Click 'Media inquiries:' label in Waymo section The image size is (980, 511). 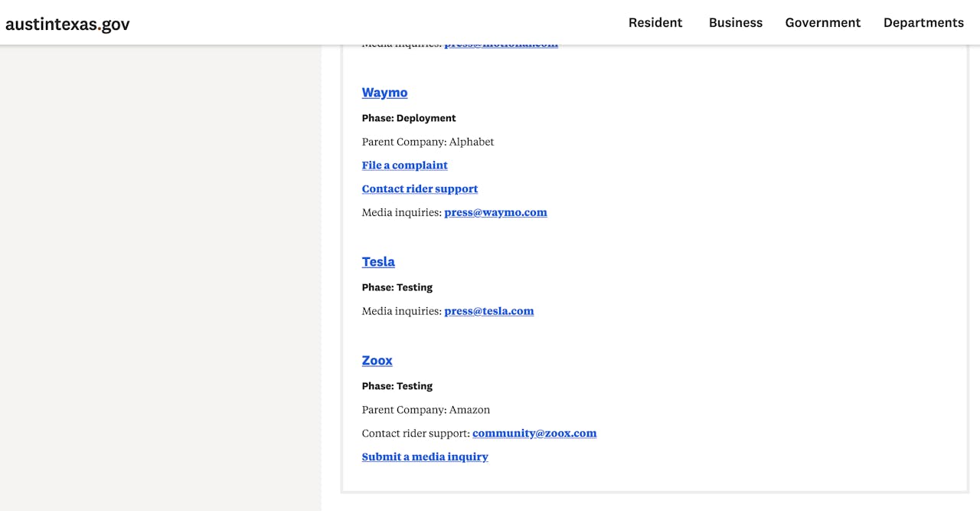(x=402, y=212)
